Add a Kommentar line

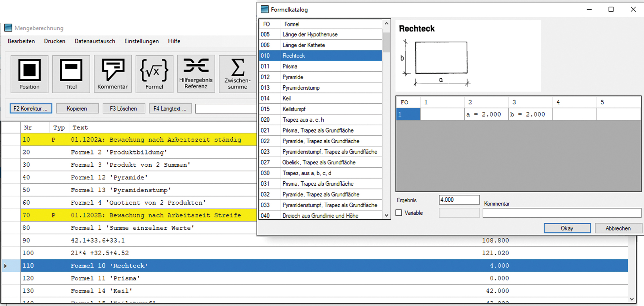tap(113, 74)
